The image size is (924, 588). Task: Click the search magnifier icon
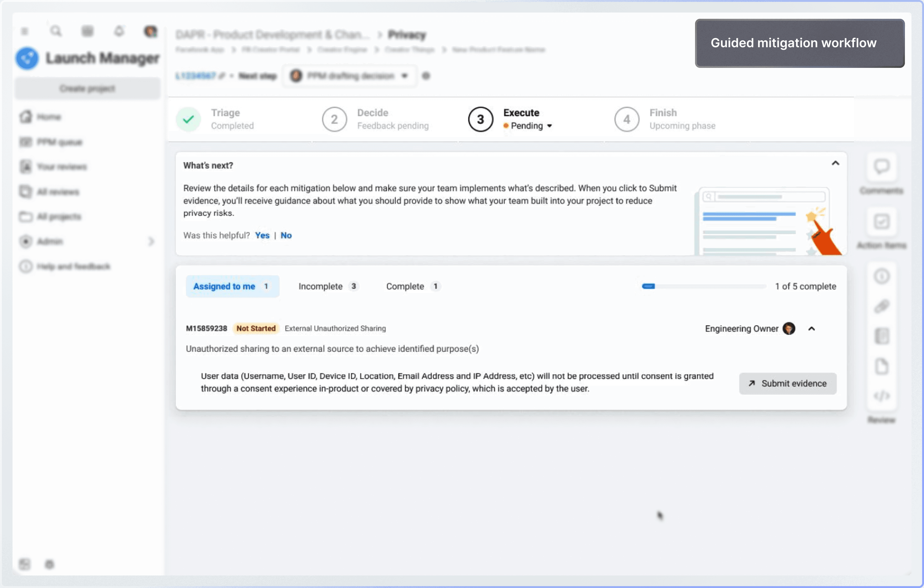(x=56, y=31)
